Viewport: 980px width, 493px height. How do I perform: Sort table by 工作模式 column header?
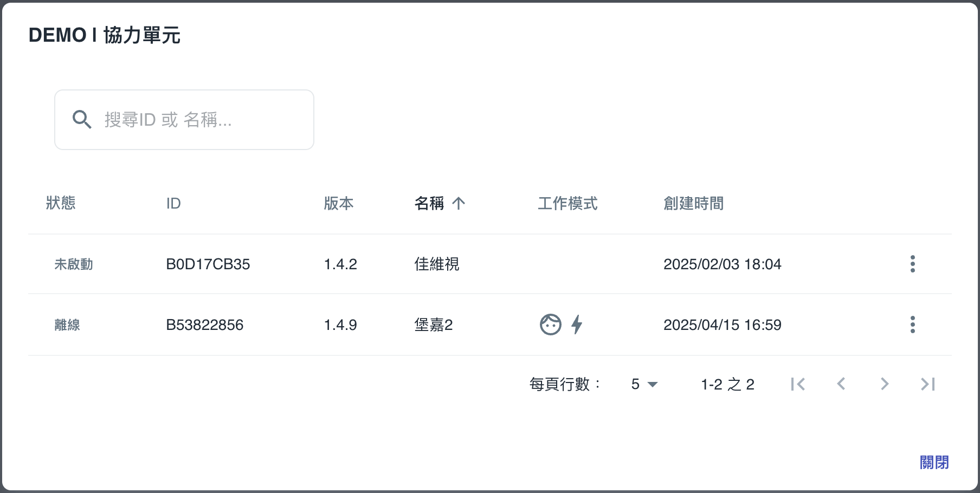568,203
